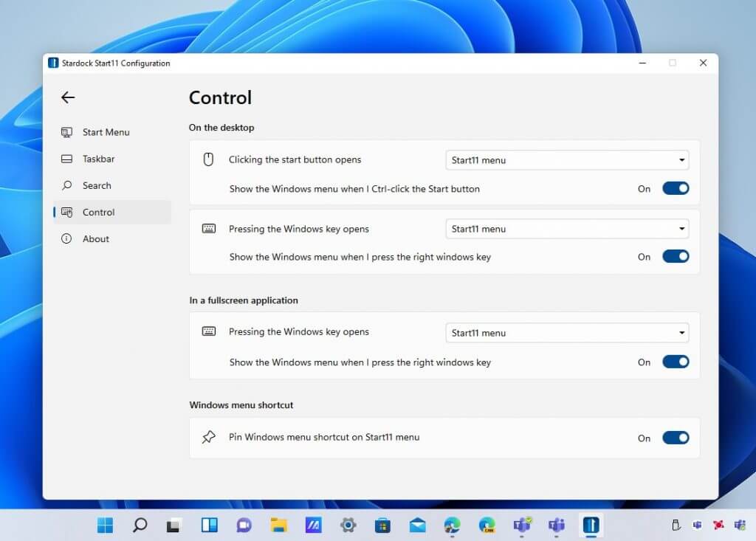This screenshot has width=756, height=541.
Task: Launch File Explorer from the taskbar
Action: coord(278,525)
